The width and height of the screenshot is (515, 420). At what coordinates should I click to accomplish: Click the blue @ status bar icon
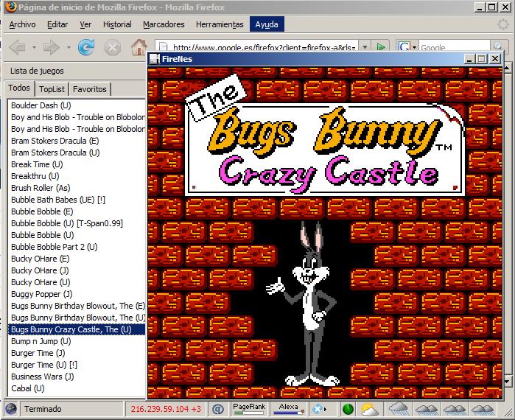[x=218, y=409]
